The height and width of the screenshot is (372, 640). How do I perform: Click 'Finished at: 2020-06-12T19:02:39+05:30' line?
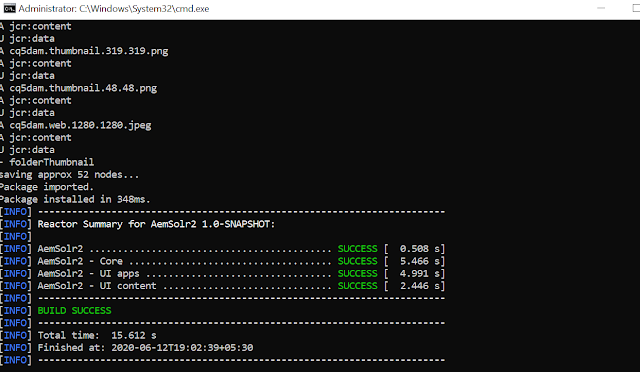[x=145, y=348]
